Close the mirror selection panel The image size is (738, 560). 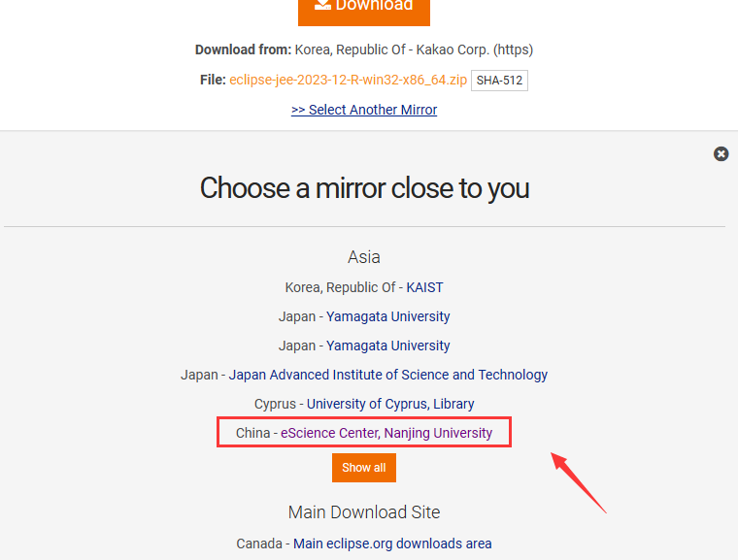pos(721,153)
